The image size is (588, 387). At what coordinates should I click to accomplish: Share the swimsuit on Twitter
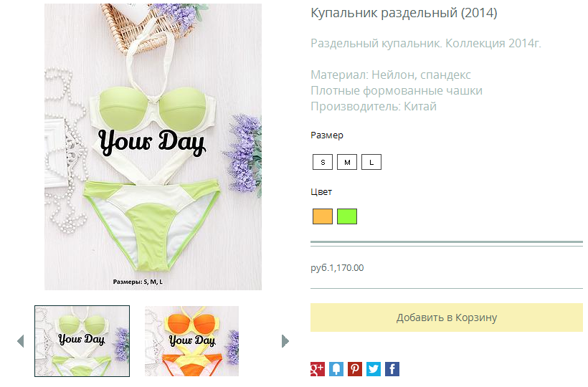(374, 369)
